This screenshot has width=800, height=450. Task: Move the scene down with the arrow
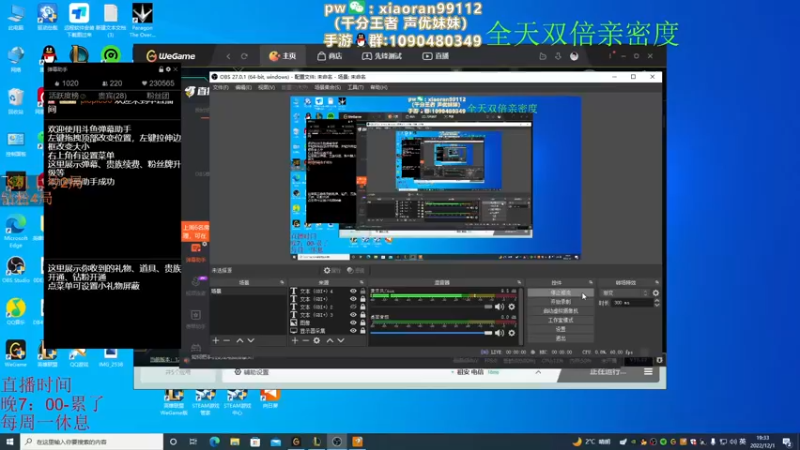point(251,340)
